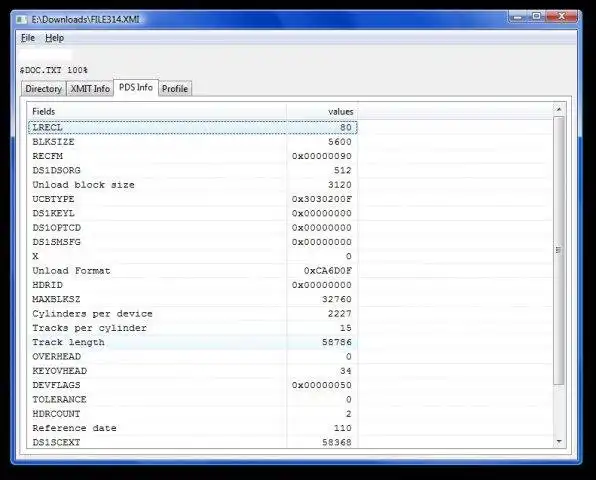Click the values column header

[322, 111]
